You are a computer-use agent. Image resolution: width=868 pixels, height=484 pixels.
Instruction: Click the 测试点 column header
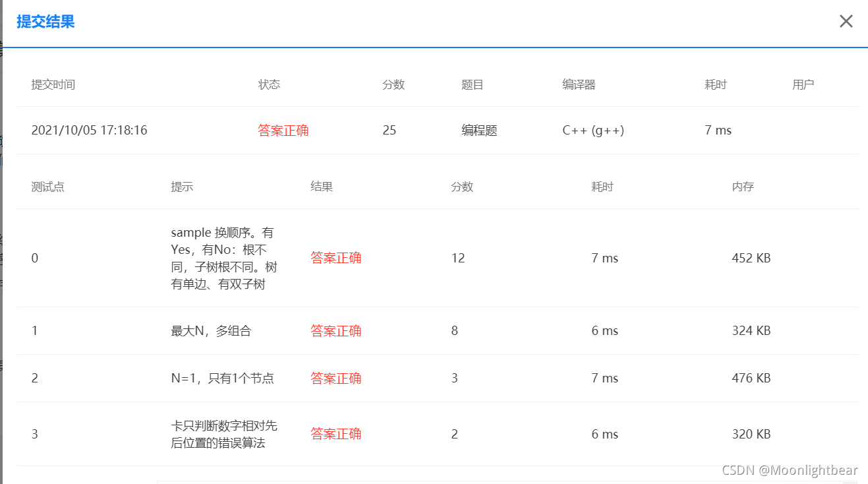tap(48, 187)
